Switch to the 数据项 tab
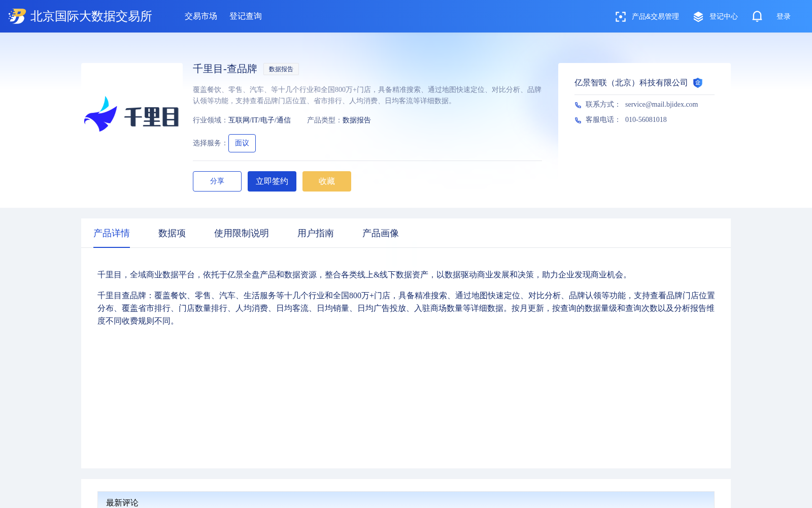The width and height of the screenshot is (812, 508). click(172, 233)
